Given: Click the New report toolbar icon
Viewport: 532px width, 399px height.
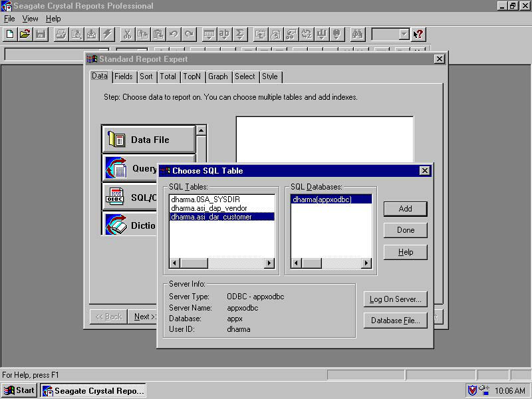Looking at the screenshot, I should click(10, 35).
